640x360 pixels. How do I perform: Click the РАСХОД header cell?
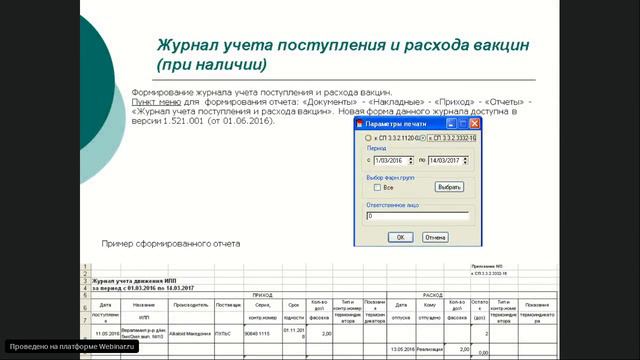coord(433,295)
